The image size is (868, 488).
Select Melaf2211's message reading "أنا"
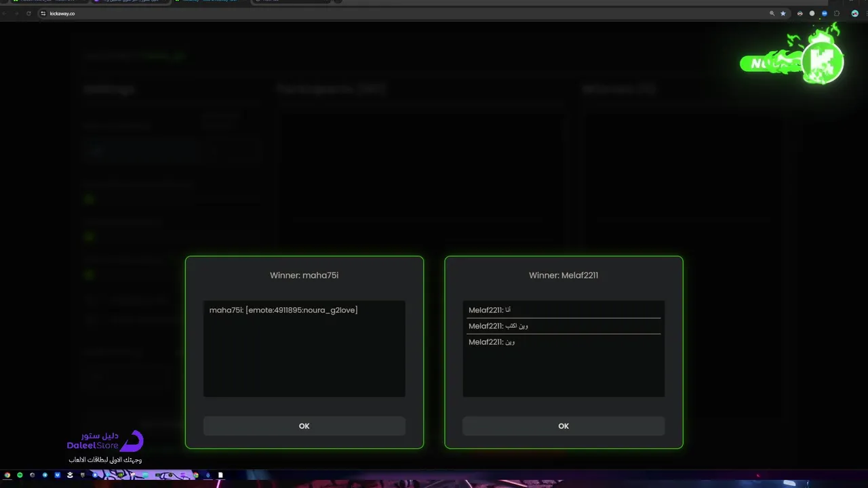click(562, 310)
